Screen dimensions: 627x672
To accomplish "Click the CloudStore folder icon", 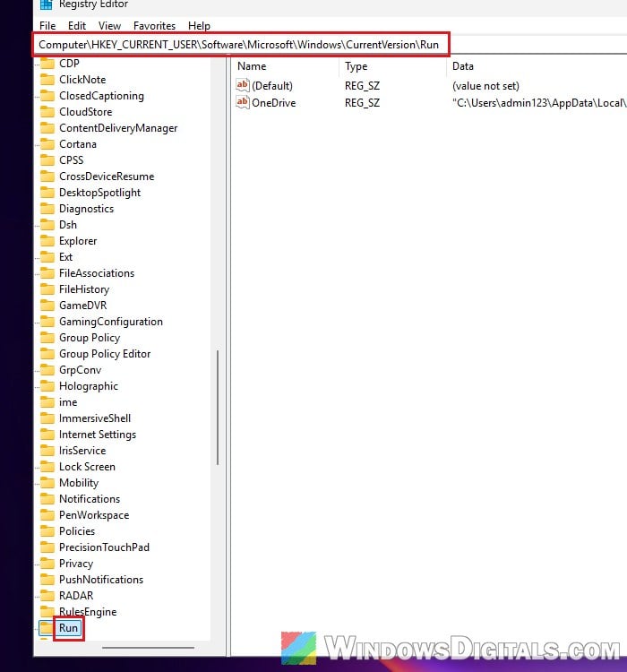I will coord(47,112).
